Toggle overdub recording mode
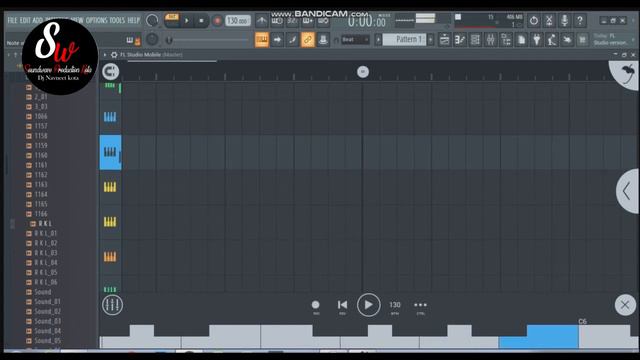Image resolution: width=640 pixels, height=360 pixels. coord(307,20)
